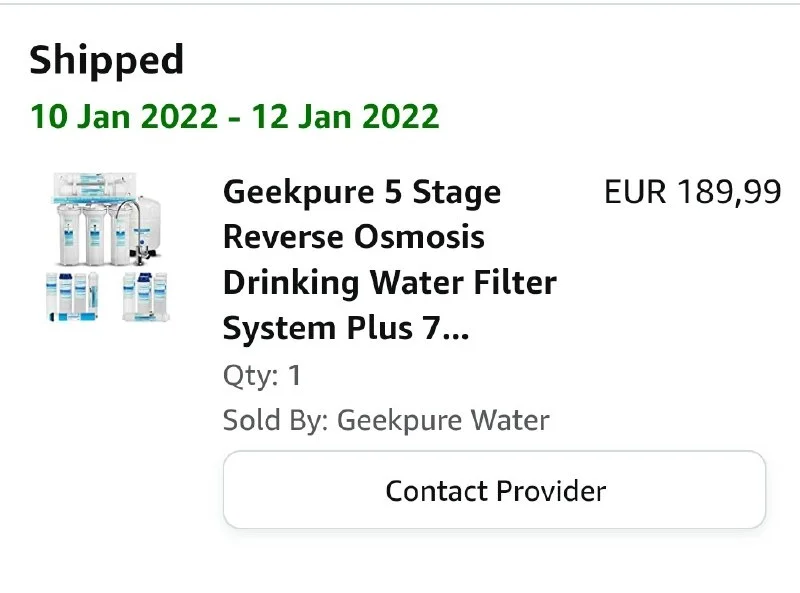This screenshot has height=593, width=800.
Task: Click the "12 Jan 2022" end date
Action: click(345, 116)
